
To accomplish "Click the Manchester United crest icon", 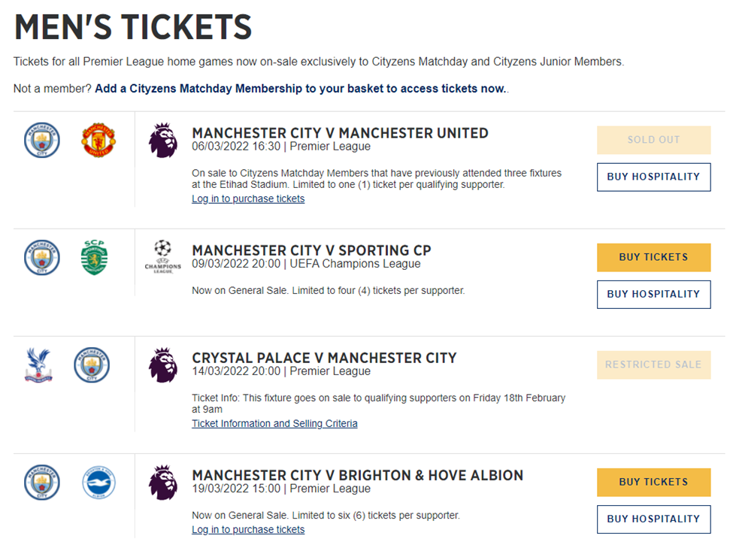I will 98,141.
